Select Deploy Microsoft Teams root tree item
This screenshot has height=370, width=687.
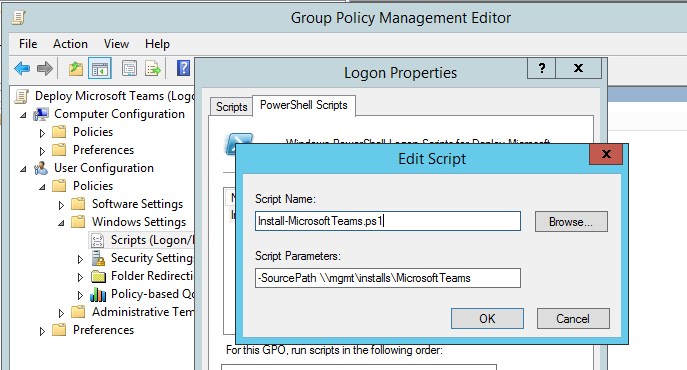pyautogui.click(x=114, y=96)
